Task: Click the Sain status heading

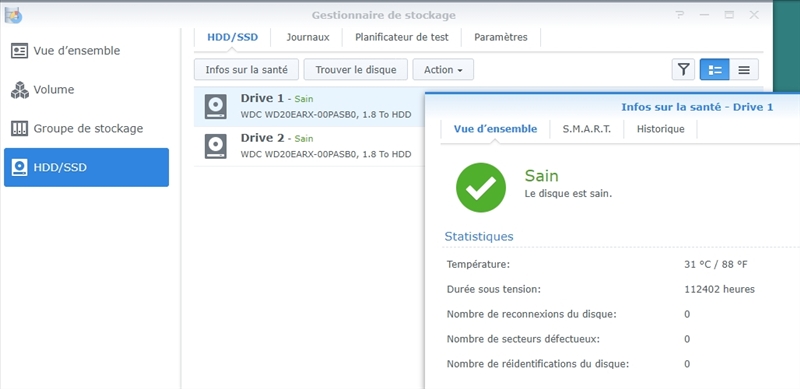Action: pos(541,176)
